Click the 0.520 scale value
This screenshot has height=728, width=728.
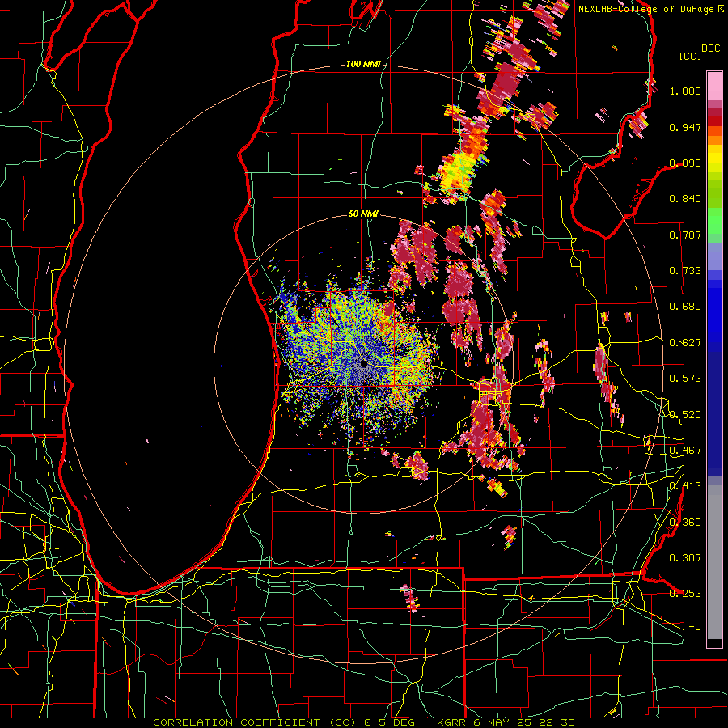[685, 415]
